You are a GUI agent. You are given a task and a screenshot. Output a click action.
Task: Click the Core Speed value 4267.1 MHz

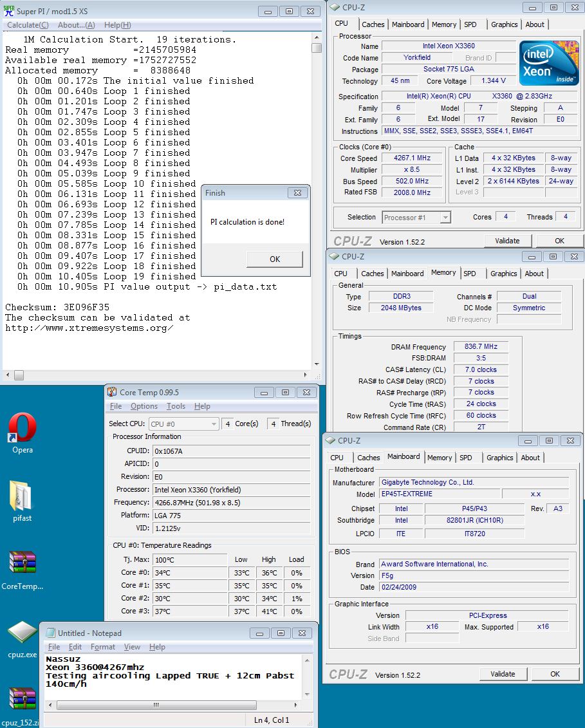[x=412, y=158]
